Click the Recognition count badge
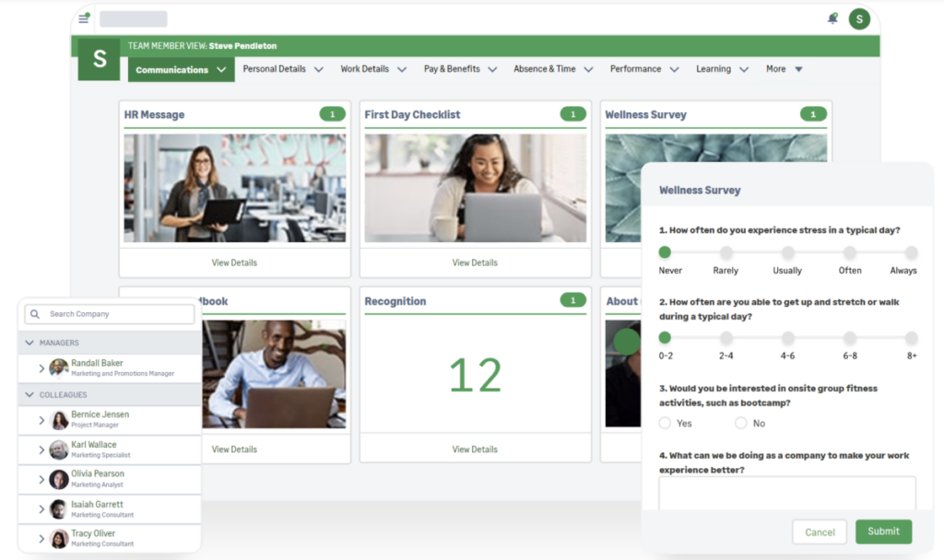Image resolution: width=944 pixels, height=560 pixels. point(573,300)
